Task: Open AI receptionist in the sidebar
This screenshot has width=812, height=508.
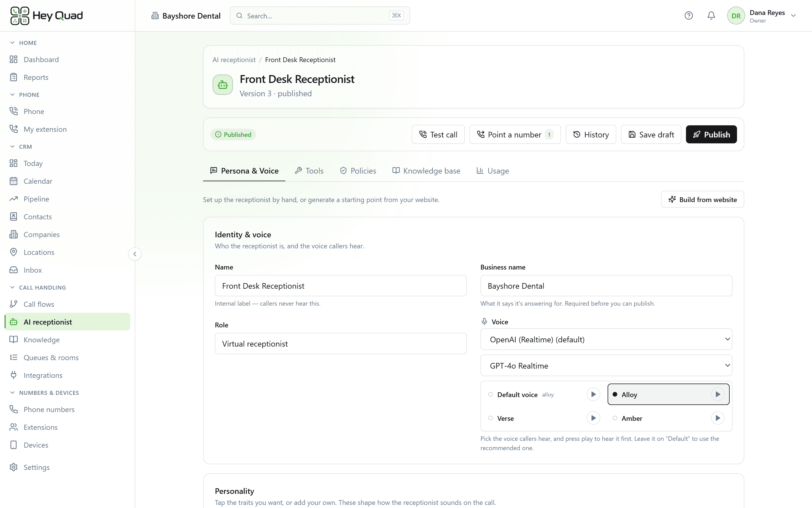Action: (68, 322)
